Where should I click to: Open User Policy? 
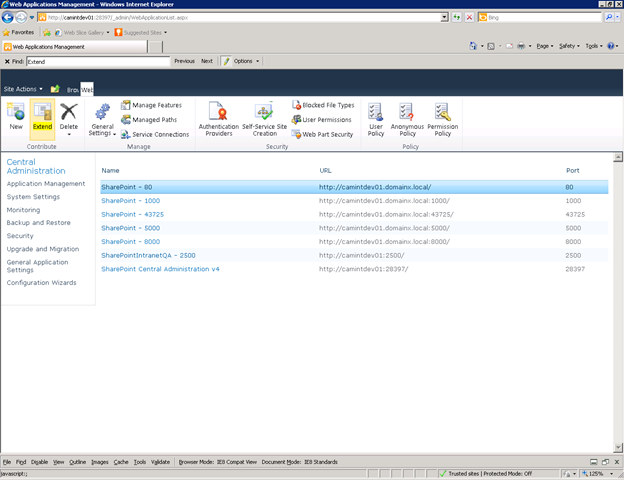coord(376,119)
